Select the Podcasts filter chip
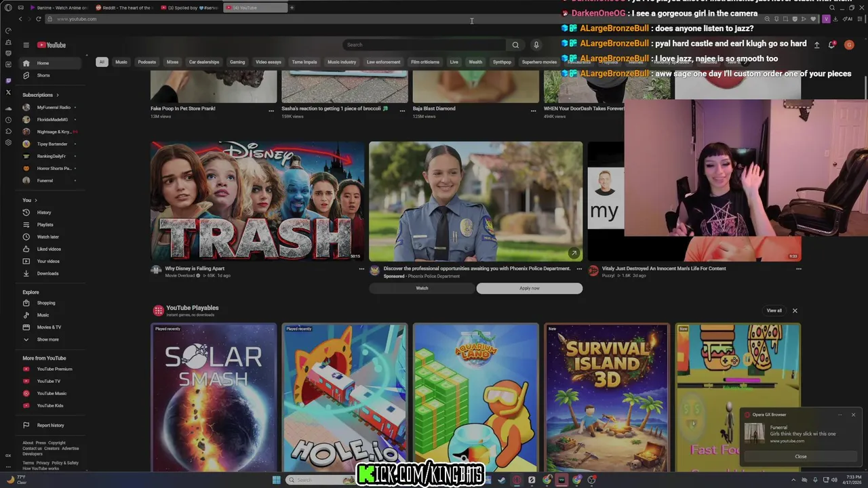The image size is (868, 488). [147, 62]
